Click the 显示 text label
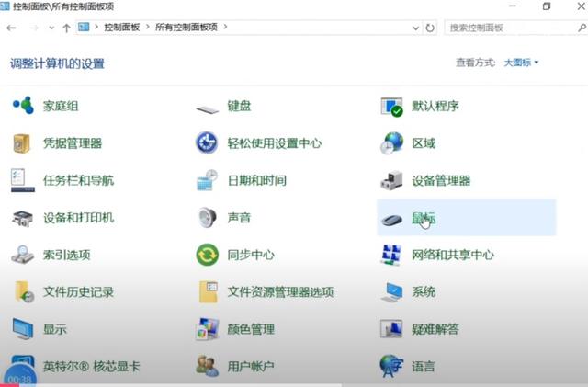Viewport: 588px width, 387px height. pyautogui.click(x=55, y=329)
